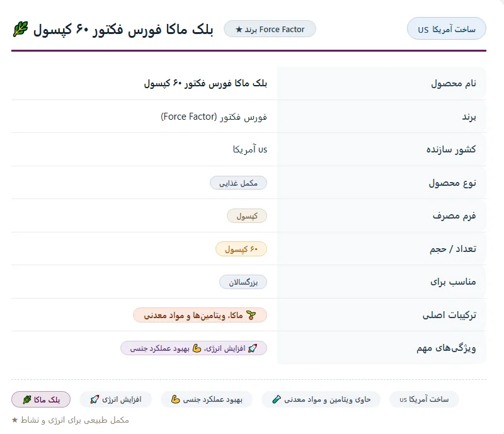Viewport: 504px width, 434px height.
Task: Click the test tube icon in vitamins tag
Action: tap(276, 399)
